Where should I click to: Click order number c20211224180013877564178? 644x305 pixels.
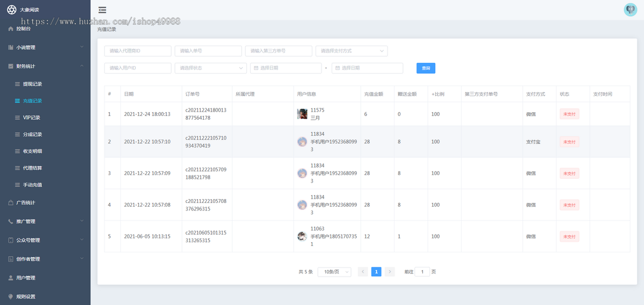pos(206,114)
